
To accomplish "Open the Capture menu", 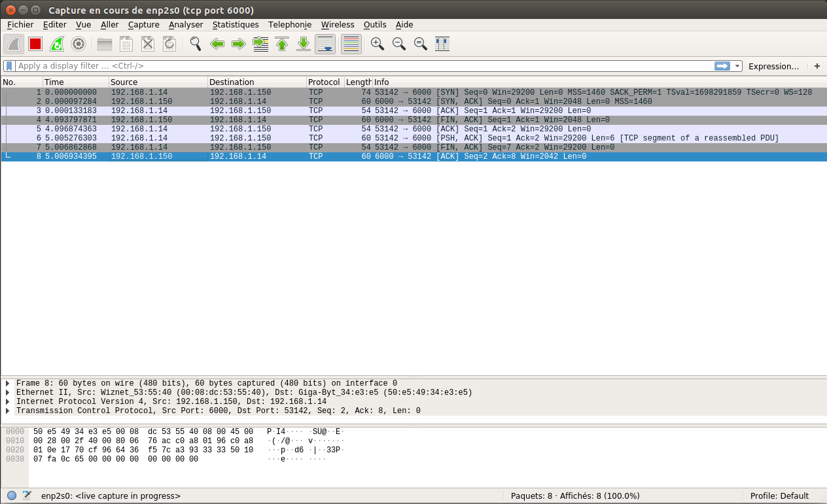I will tap(144, 25).
